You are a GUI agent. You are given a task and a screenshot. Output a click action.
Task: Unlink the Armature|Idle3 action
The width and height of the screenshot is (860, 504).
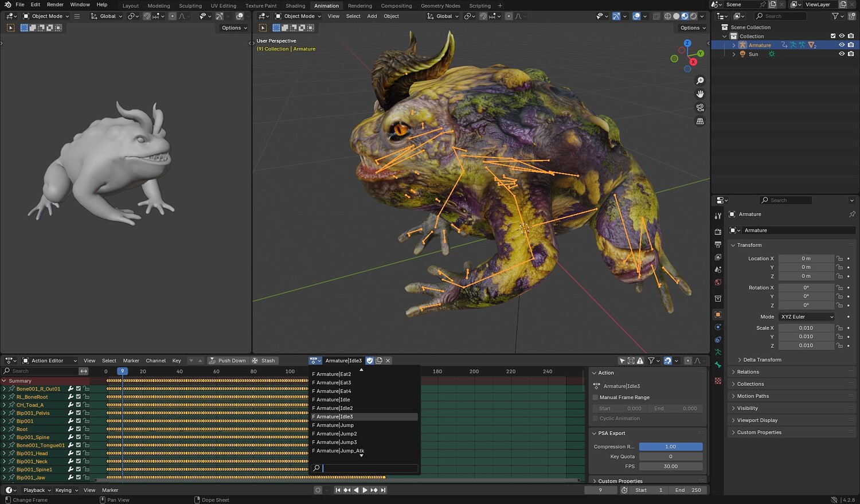388,361
